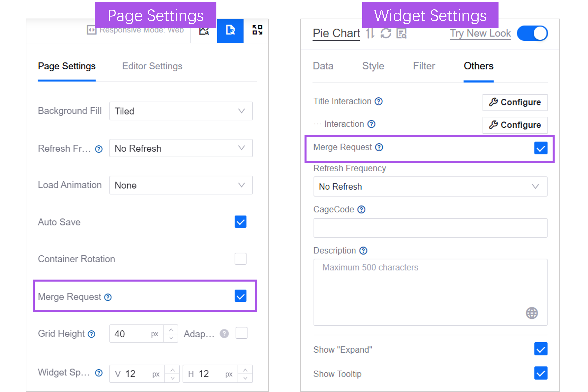Expand widget Refresh Frequency dropdown

coord(430,186)
